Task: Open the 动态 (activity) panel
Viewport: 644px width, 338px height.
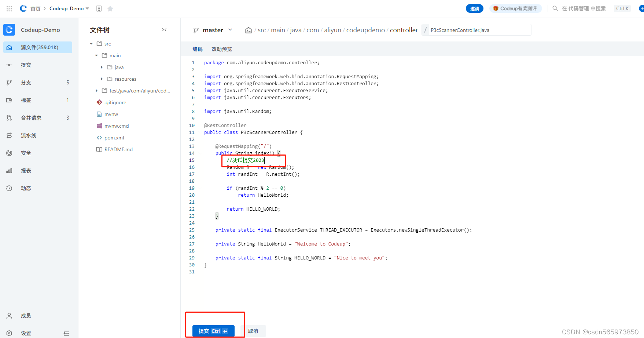Action: tap(26, 188)
